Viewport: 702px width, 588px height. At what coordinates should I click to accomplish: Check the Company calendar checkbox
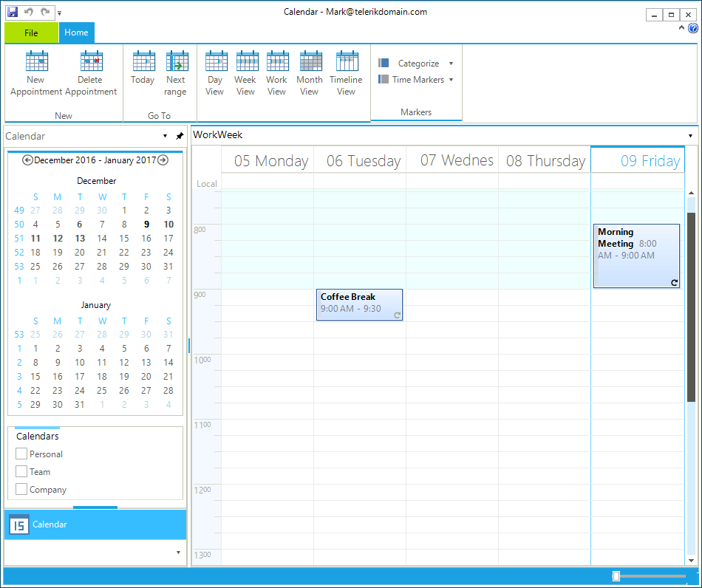[21, 489]
